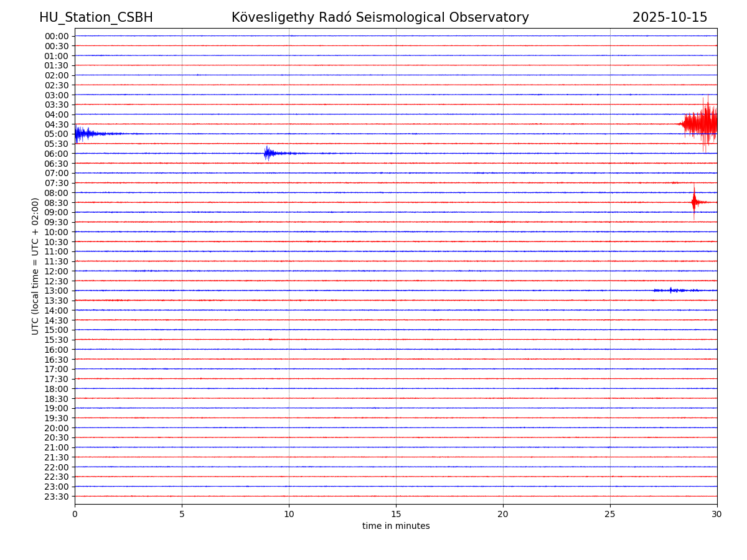747x560 pixels.
Task: Click the 5 tick on the minutes axis
Action: pyautogui.click(x=182, y=514)
